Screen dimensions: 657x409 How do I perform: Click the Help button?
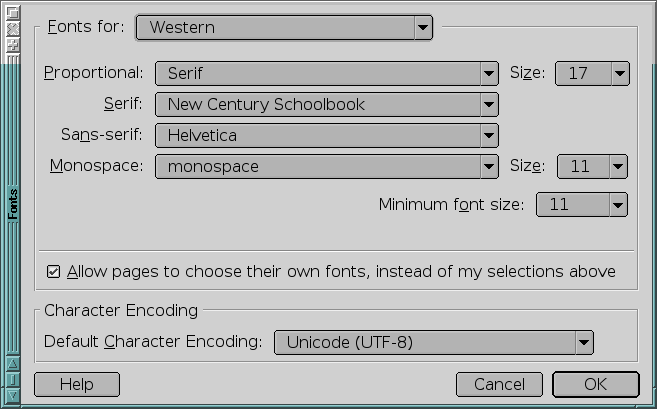tap(77, 384)
